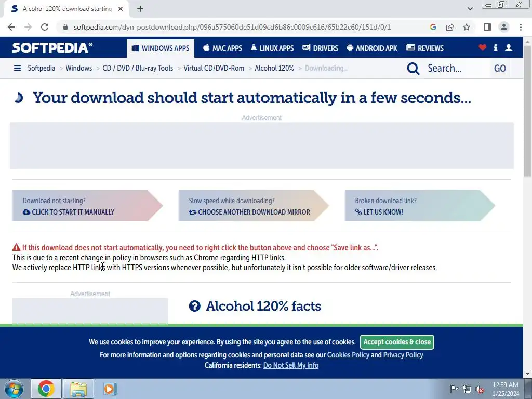Screen dimensions: 532x399
Task: Click the Chrome taskbar icon
Action: 46,389
